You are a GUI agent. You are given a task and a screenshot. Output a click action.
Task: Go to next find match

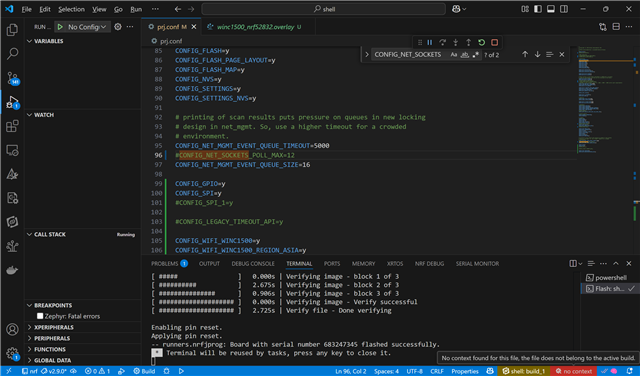click(538, 54)
